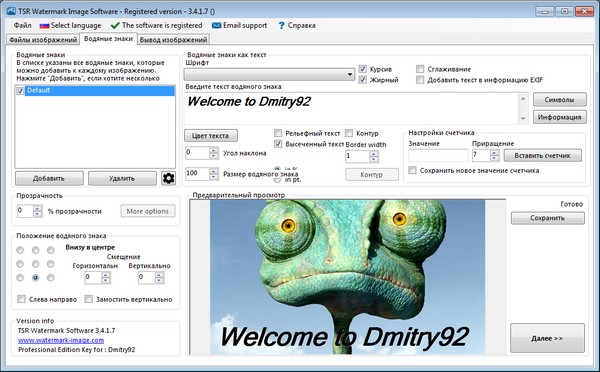This screenshot has width=600, height=372.
Task: Open the Файл menu
Action: pos(23,26)
